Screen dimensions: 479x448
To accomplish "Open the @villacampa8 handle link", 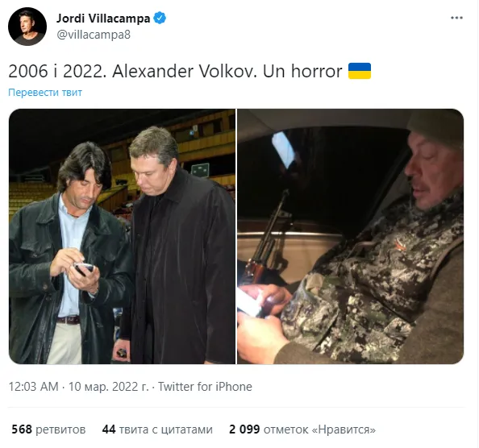I will pos(94,35).
